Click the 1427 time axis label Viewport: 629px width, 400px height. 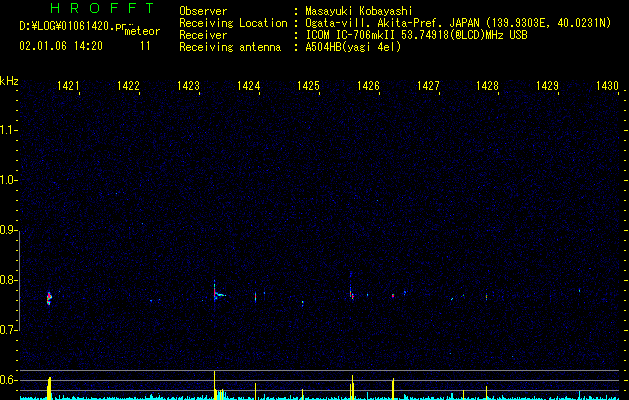(x=428, y=86)
